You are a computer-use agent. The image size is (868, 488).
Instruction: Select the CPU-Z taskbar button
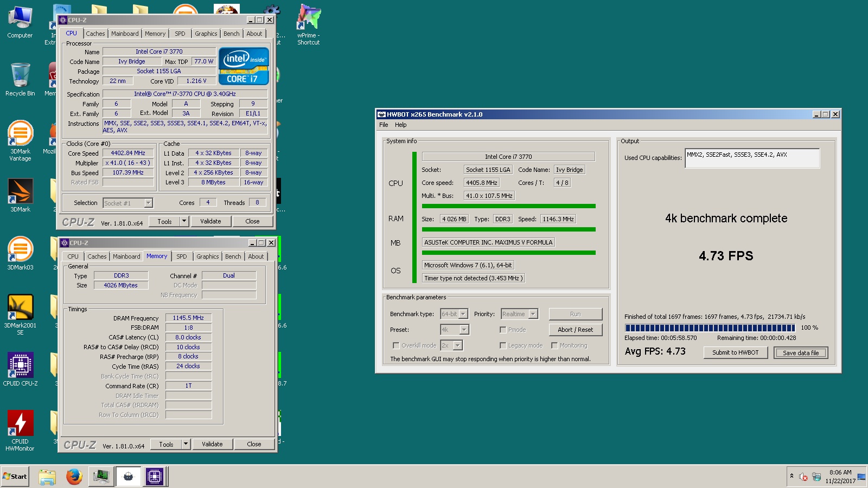(x=155, y=477)
